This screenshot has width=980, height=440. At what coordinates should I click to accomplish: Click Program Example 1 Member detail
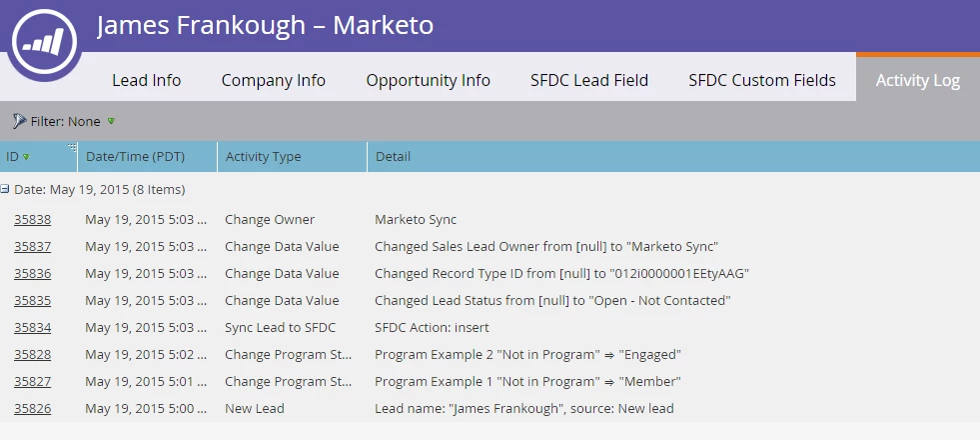click(x=528, y=381)
